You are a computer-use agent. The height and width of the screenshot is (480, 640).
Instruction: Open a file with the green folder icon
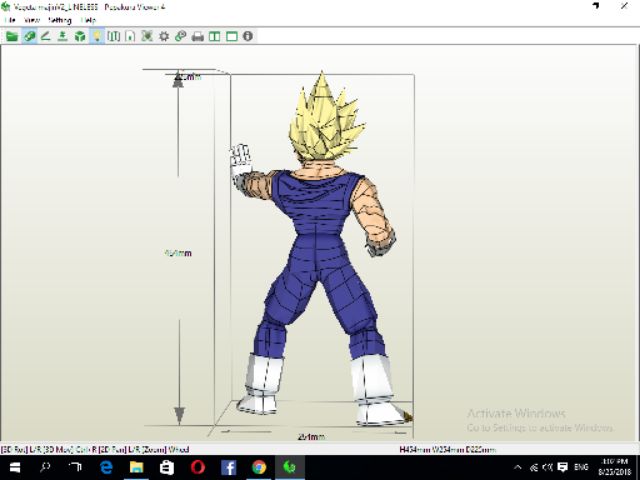click(12, 36)
